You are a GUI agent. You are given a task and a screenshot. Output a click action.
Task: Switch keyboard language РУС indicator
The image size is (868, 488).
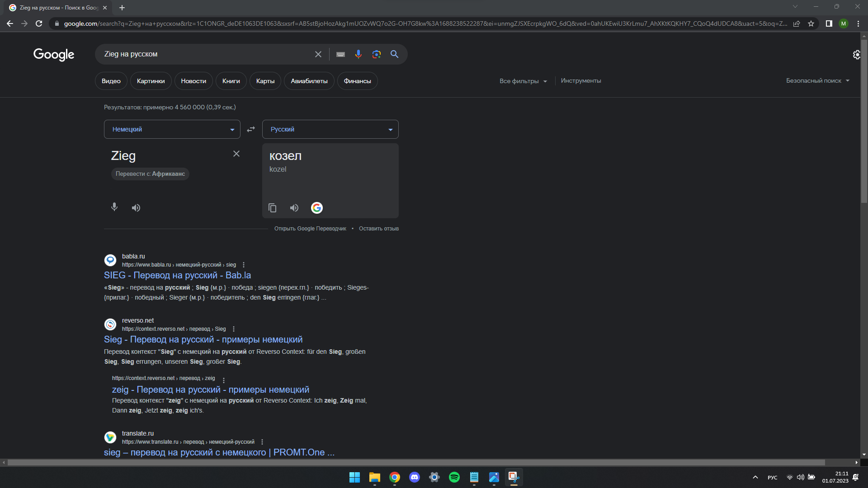772,478
